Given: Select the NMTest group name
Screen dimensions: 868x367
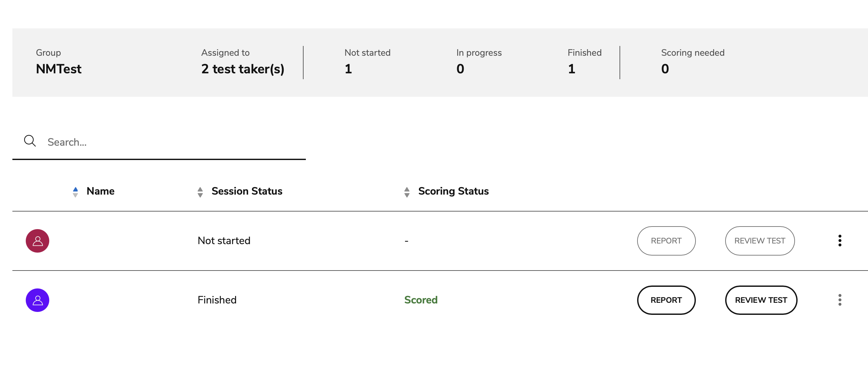Looking at the screenshot, I should click(59, 69).
